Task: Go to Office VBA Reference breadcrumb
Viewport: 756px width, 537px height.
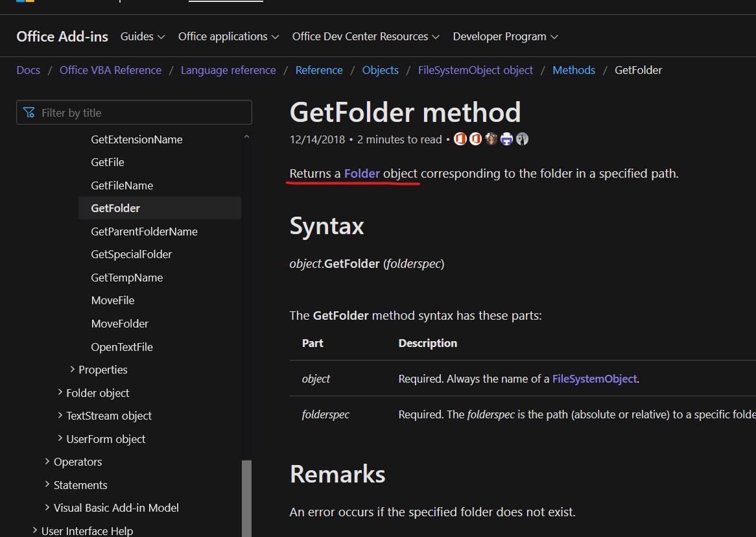Action: [x=110, y=70]
